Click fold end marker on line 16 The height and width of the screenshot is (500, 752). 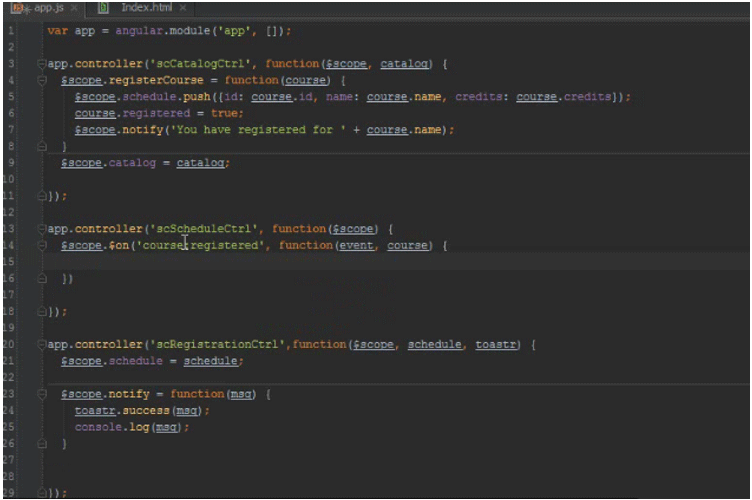(42, 279)
